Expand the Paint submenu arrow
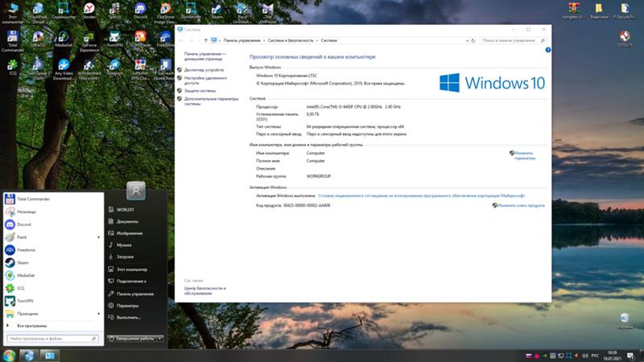 click(x=98, y=237)
